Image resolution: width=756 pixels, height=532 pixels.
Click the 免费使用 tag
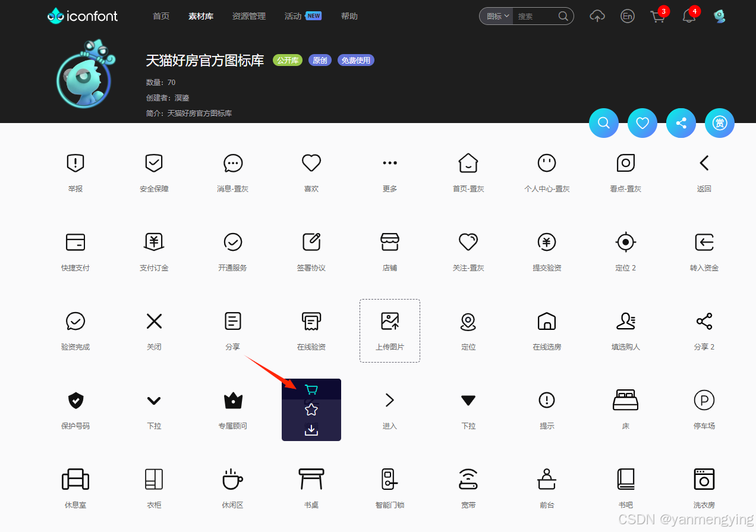[x=356, y=60]
